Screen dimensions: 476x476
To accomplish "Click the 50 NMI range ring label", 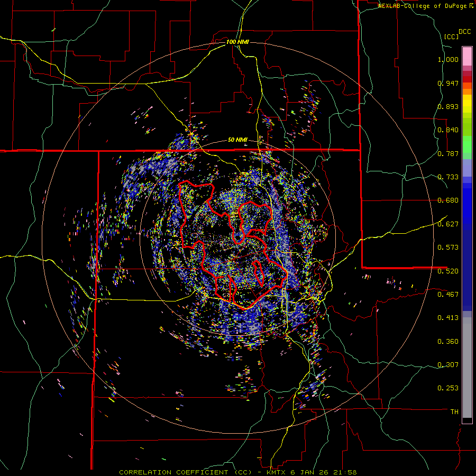I will [x=237, y=140].
